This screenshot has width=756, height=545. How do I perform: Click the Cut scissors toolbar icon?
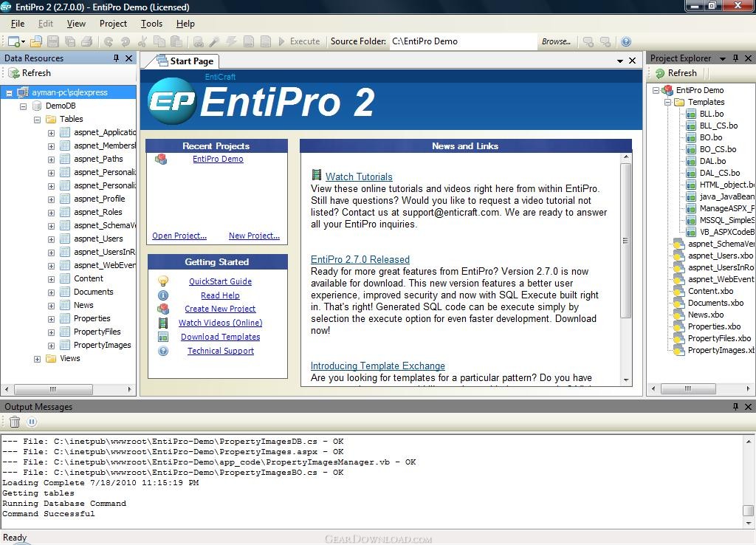142,41
